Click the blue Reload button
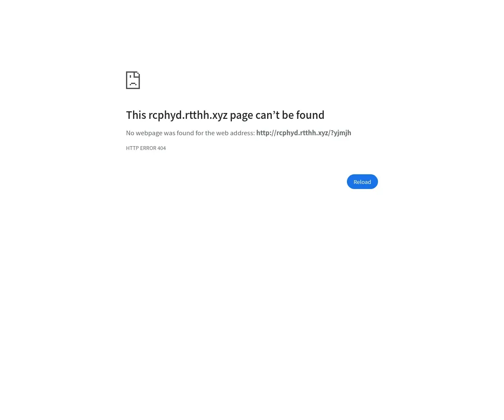Screen dimensions: 504x420 click(x=362, y=182)
